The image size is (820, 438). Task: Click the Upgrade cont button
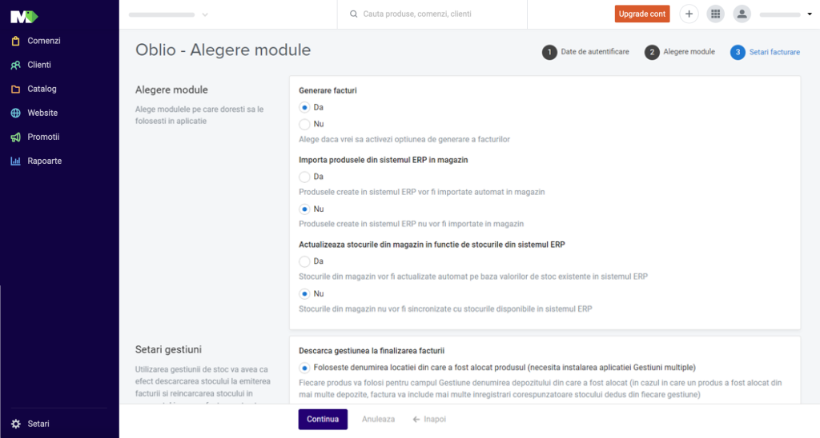pos(642,14)
